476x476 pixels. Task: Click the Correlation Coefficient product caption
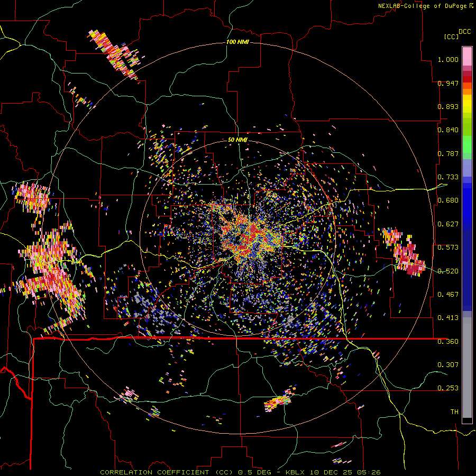coord(240,472)
